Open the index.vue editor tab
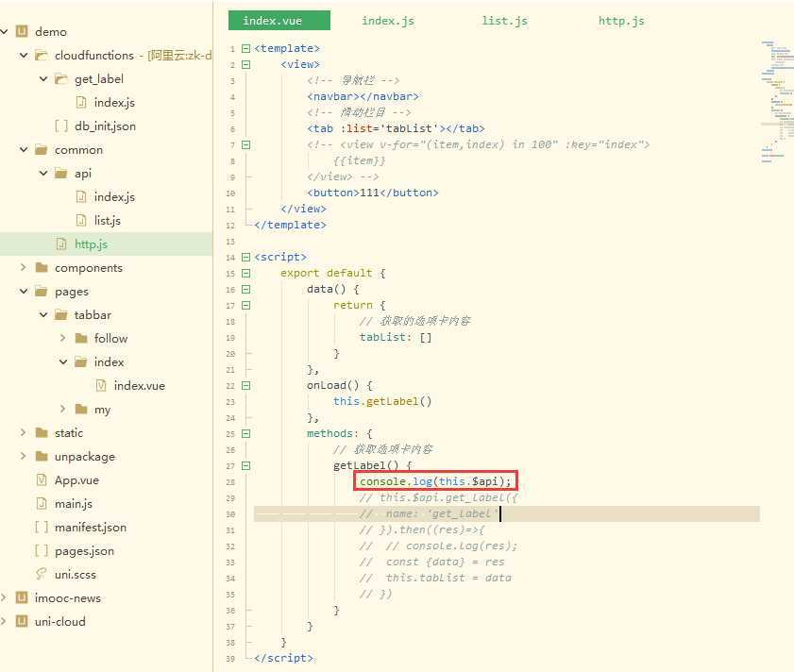Viewport: 794px width, 672px height. point(279,21)
